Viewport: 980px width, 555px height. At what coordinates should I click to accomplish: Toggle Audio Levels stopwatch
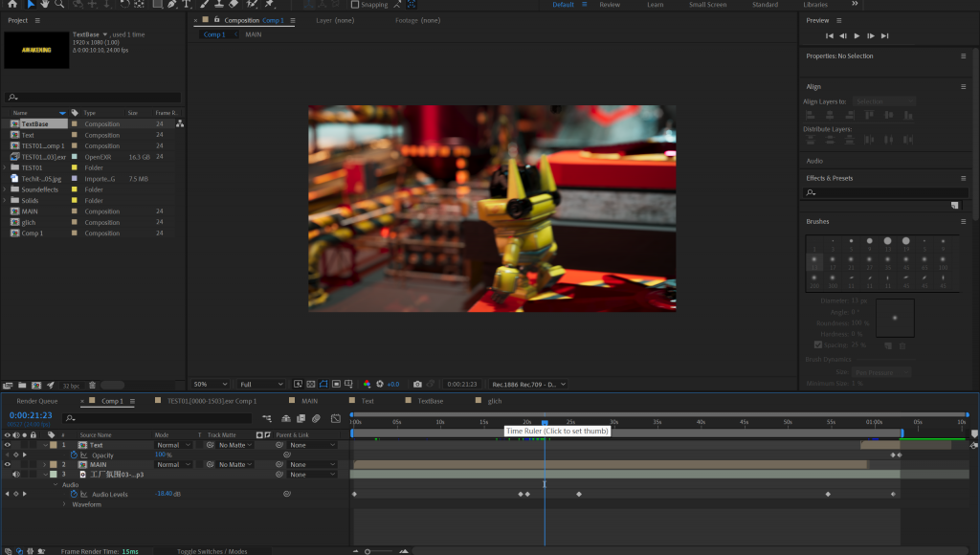coord(74,494)
